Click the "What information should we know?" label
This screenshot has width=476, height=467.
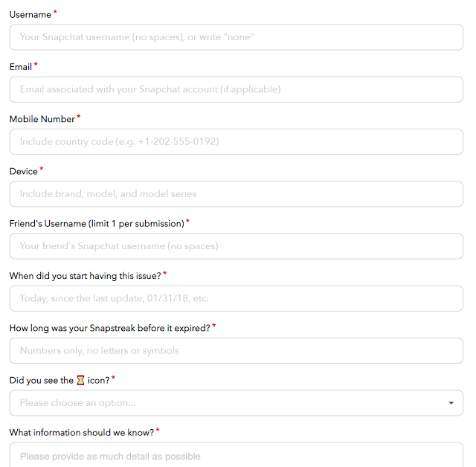coord(82,432)
